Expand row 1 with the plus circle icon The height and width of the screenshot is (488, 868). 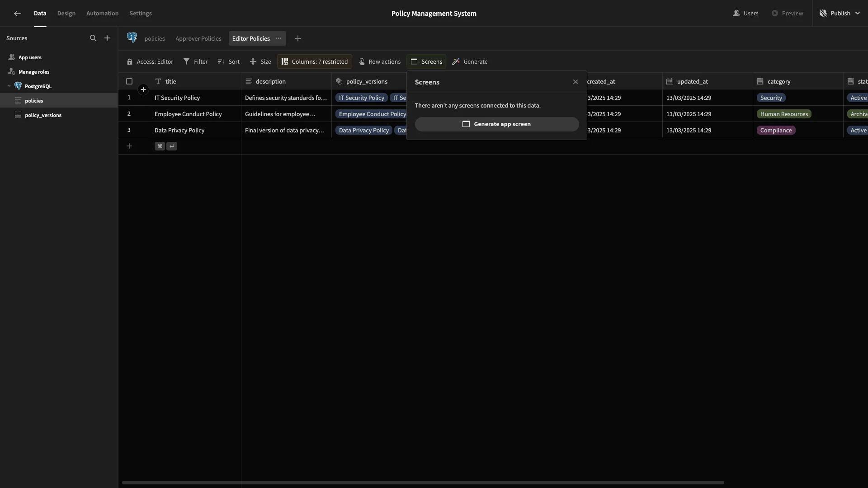[x=143, y=89]
